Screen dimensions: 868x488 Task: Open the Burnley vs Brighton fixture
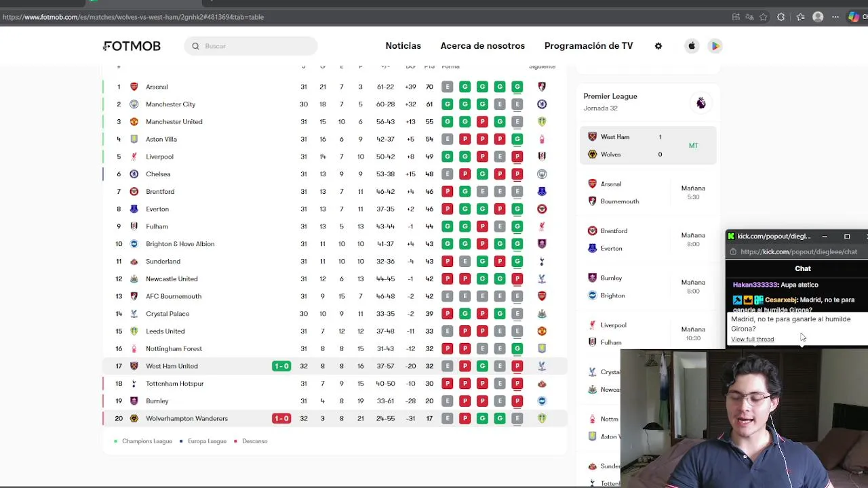(648, 287)
